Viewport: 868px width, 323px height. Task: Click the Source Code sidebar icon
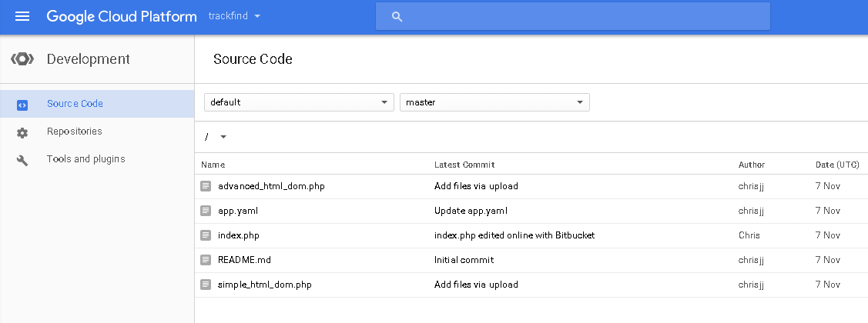point(22,105)
